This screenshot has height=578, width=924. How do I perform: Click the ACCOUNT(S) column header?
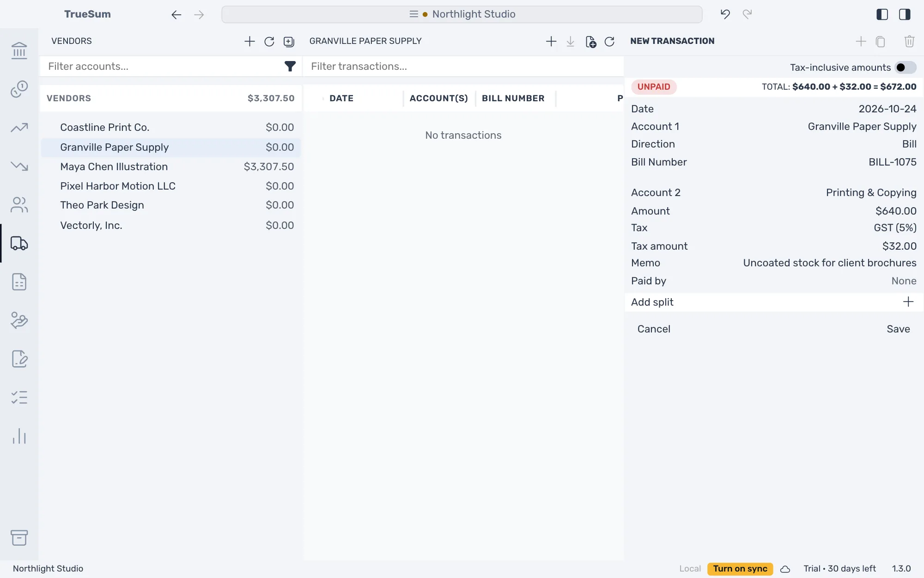(x=439, y=98)
